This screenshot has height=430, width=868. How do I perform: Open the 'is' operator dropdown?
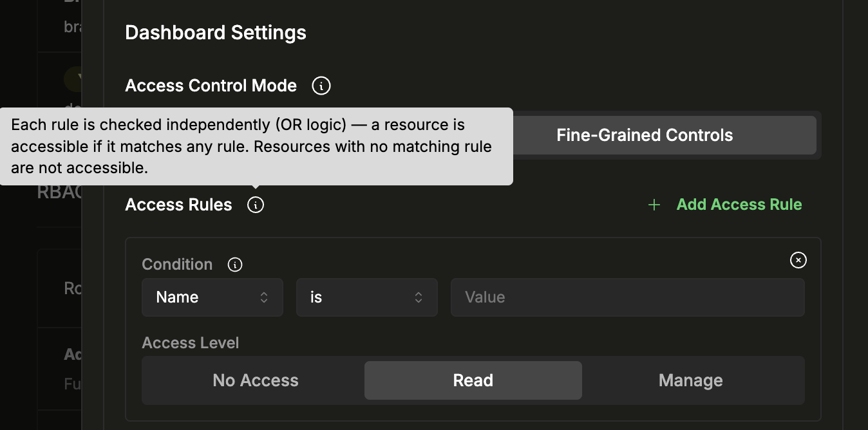click(x=354, y=297)
